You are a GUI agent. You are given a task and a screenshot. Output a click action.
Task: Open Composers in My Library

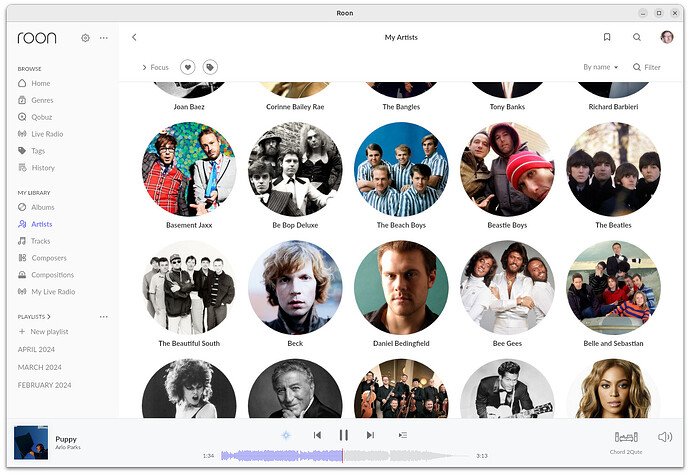click(x=42, y=258)
